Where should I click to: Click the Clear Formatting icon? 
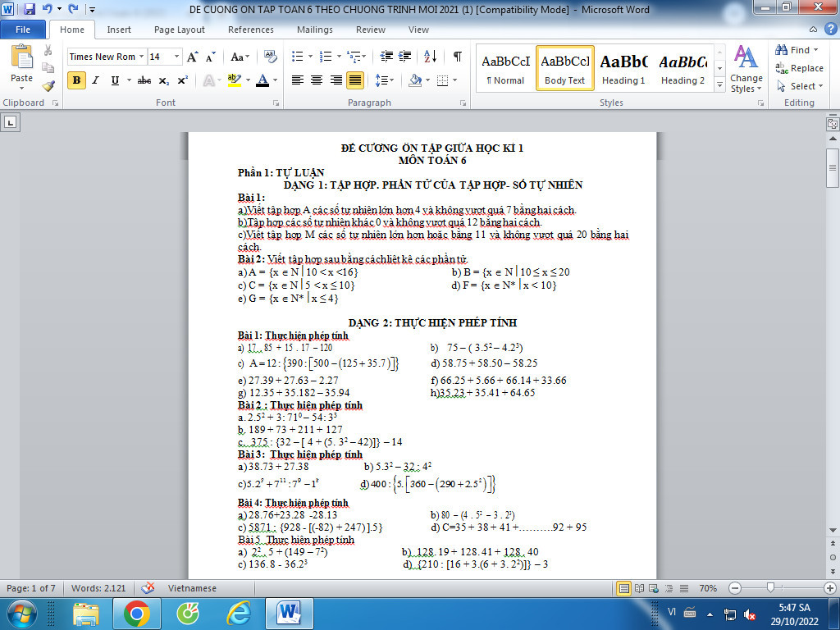[272, 57]
